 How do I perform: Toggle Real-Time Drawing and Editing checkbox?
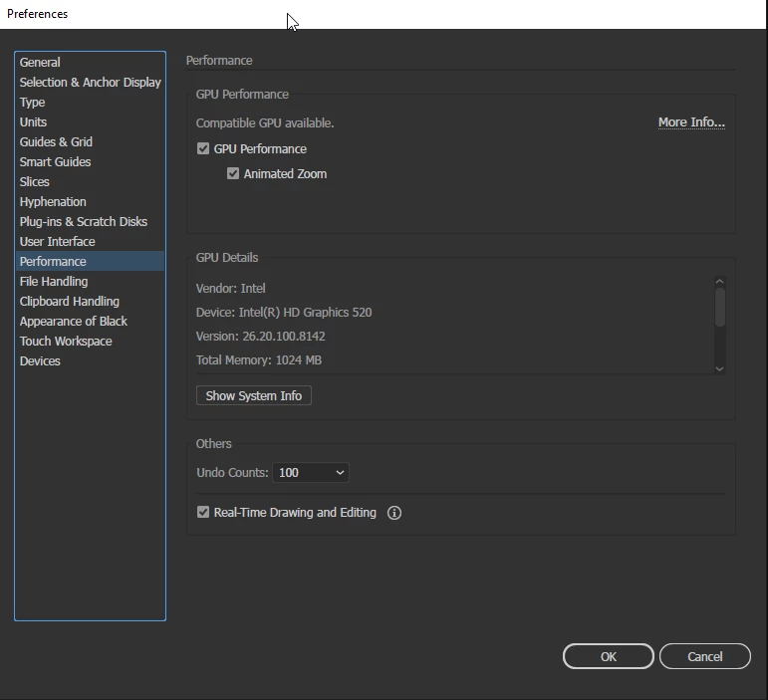coord(203,512)
